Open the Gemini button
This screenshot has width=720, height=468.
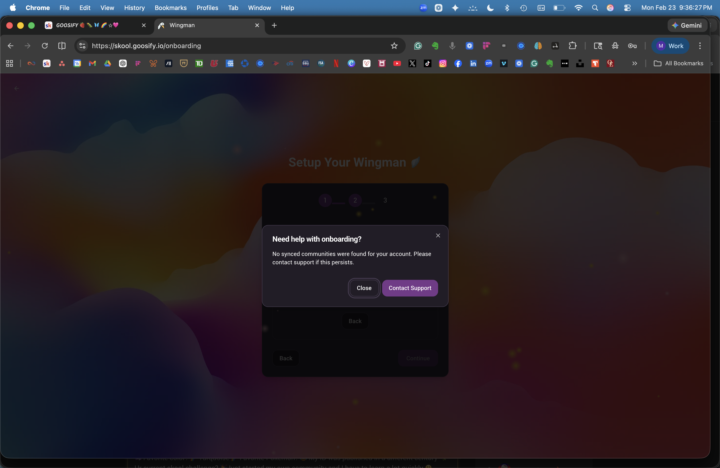coord(687,25)
